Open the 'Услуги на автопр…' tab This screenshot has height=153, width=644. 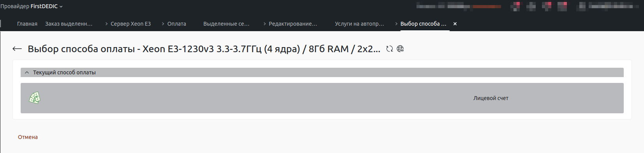coord(359,24)
